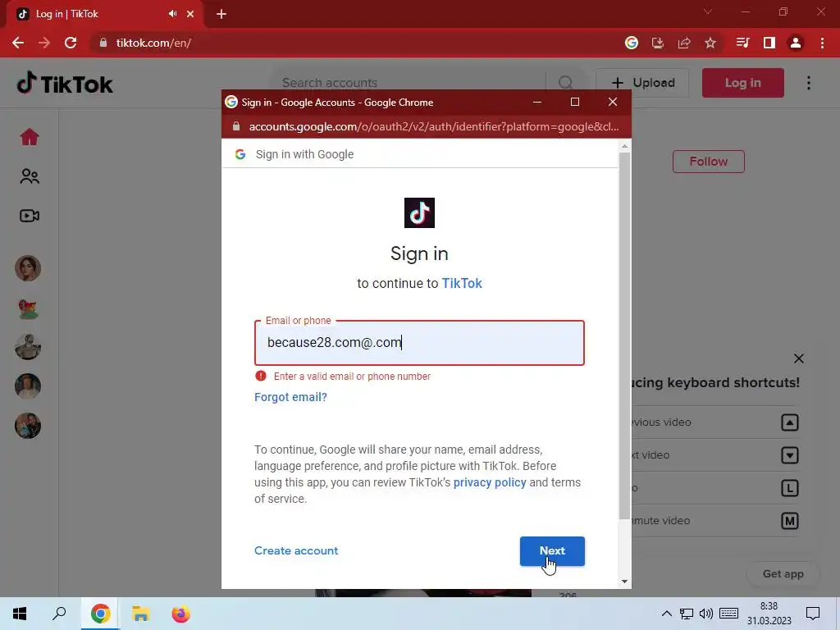The height and width of the screenshot is (630, 840).
Task: Close the keyboard shortcuts panel
Action: point(799,358)
